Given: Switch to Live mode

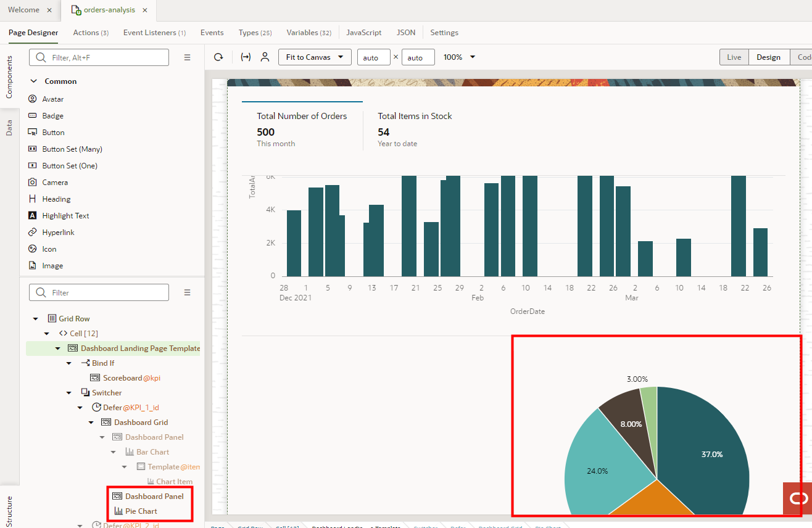Looking at the screenshot, I should 733,57.
